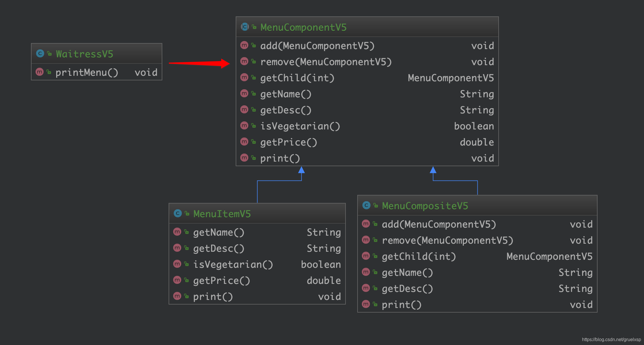Click the abstract class icon beside MenuComponentV5
Viewport: 644px width, 345px height.
click(245, 27)
